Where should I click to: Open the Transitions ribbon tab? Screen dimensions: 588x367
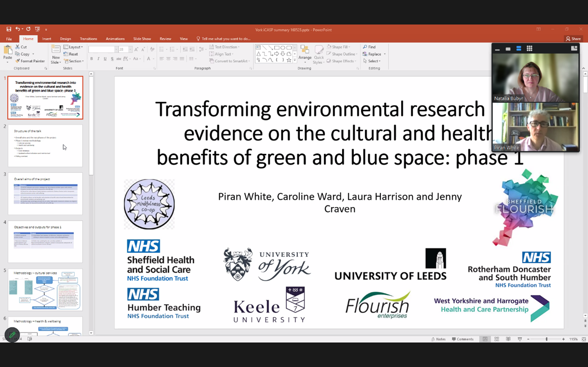point(88,39)
